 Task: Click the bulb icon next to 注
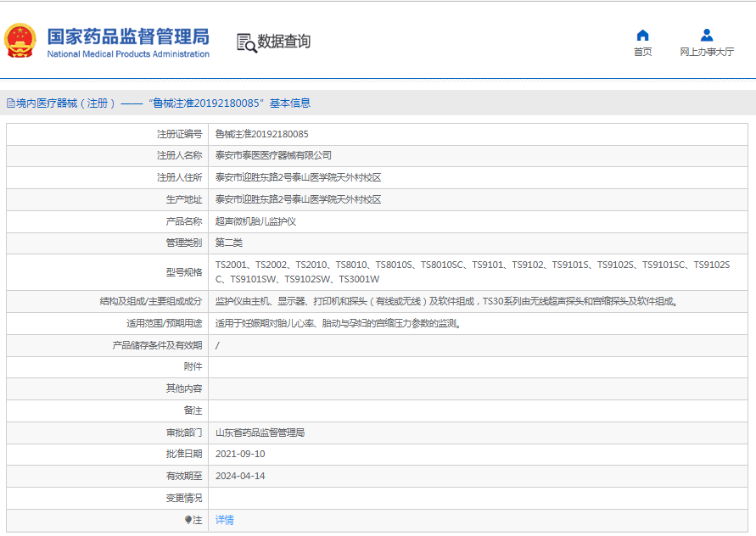pos(188,520)
